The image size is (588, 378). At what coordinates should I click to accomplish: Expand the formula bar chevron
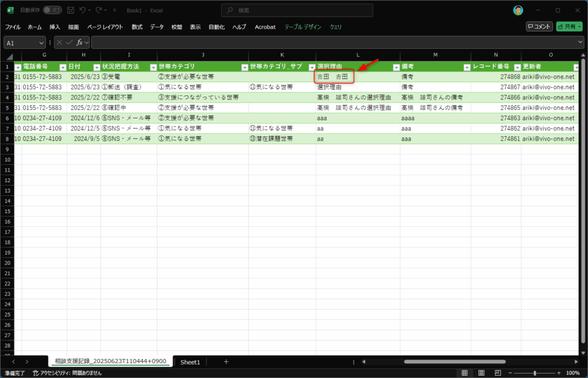[x=581, y=43]
